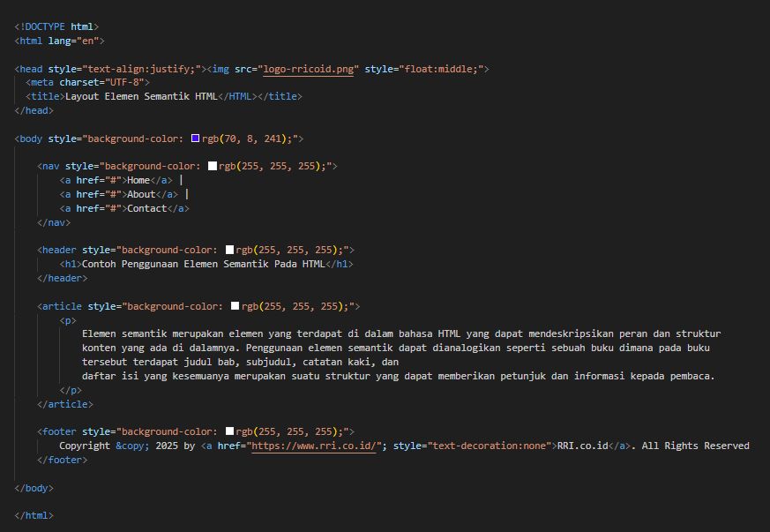Click the opening '<p>' tag
Viewport: 770px width, 532px height.
pyautogui.click(x=68, y=320)
